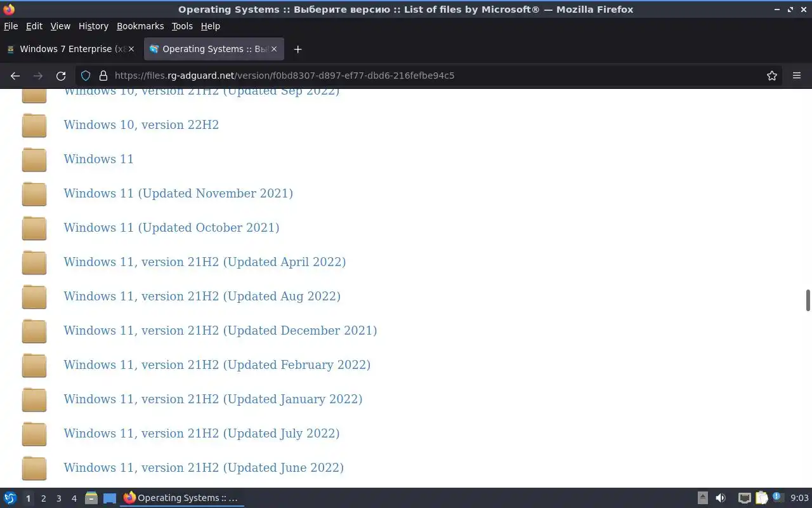Bookmark this page with the star icon
Image resolution: width=812 pixels, height=508 pixels.
(772, 76)
